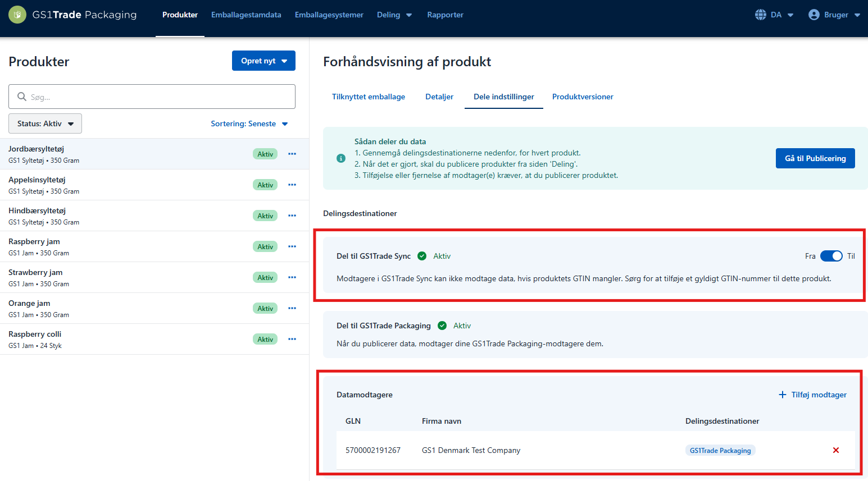868x481 pixels.
Task: Click the Firma navn column header
Action: [442, 421]
